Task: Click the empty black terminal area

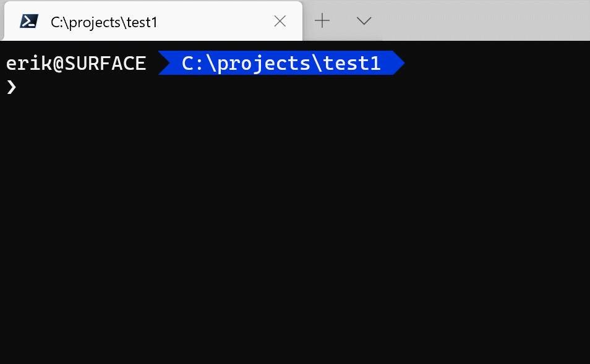Action: click(295, 235)
